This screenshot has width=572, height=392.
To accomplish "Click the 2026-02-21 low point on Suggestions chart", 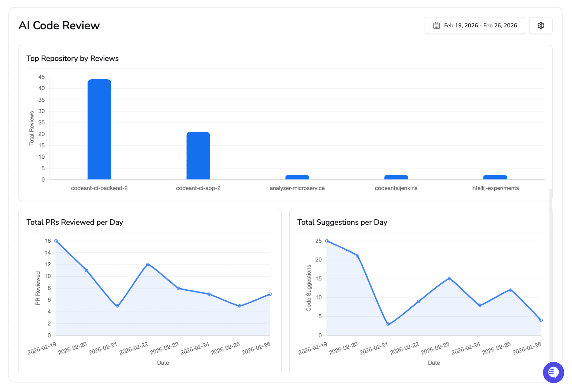I will (x=388, y=324).
